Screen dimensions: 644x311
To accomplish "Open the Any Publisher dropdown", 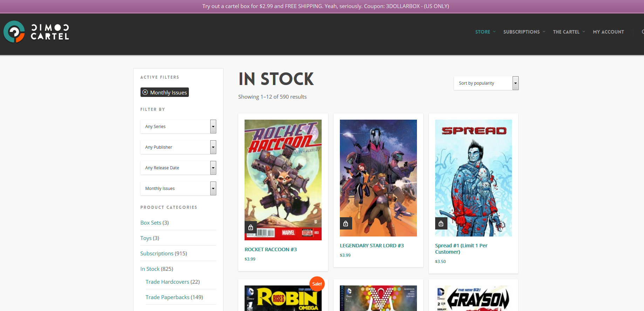I will pos(178,147).
